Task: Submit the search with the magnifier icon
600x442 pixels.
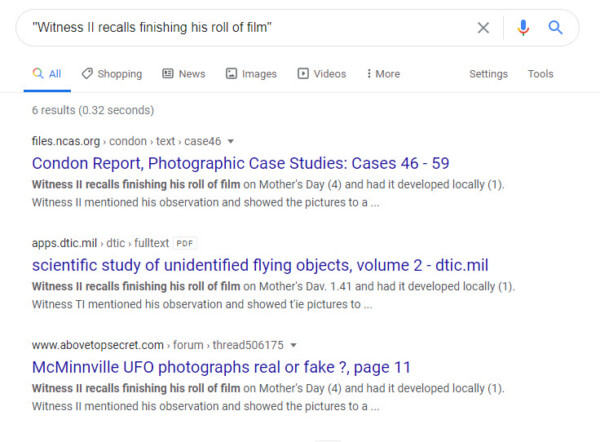Action: (555, 28)
